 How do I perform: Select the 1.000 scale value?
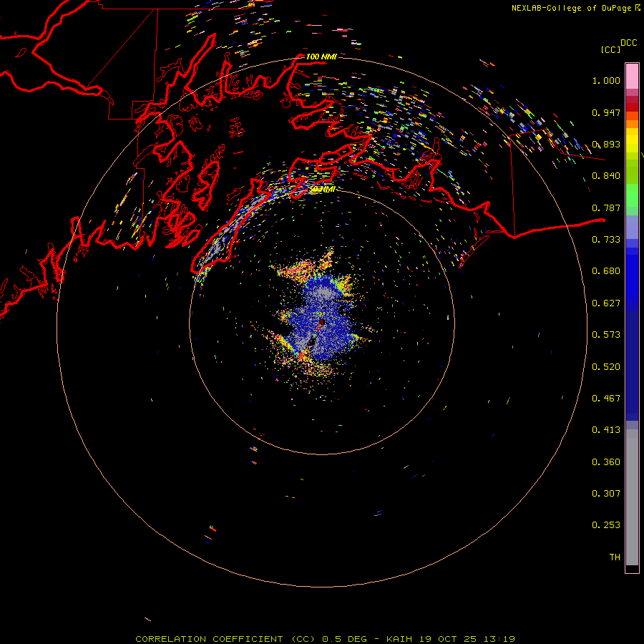click(606, 80)
